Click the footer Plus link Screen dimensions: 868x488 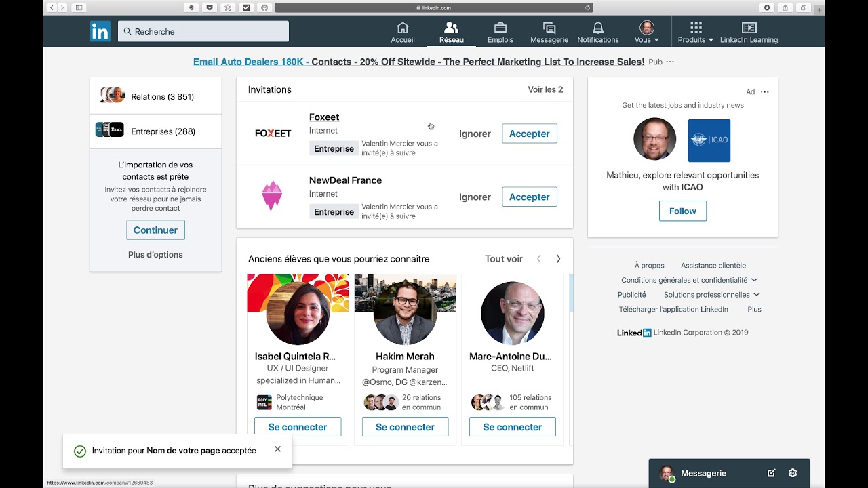point(755,309)
